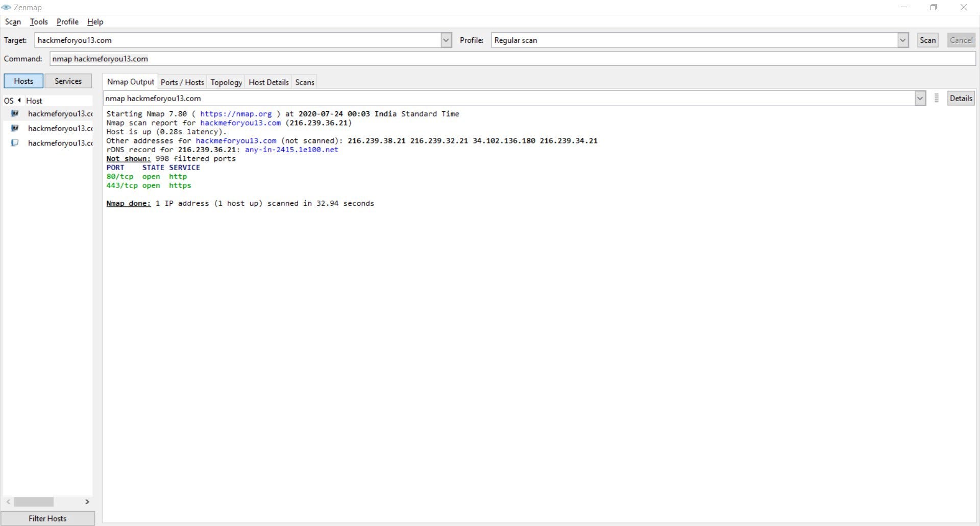Open the Host Details tab
This screenshot has height=526, width=980.
tap(268, 82)
